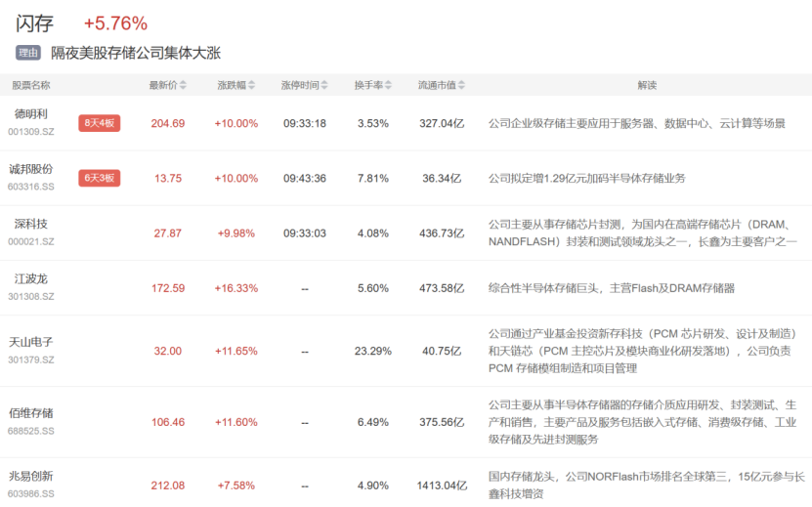Click the 闪存 sector title
Screen dimensions: 812x507
coord(35,23)
